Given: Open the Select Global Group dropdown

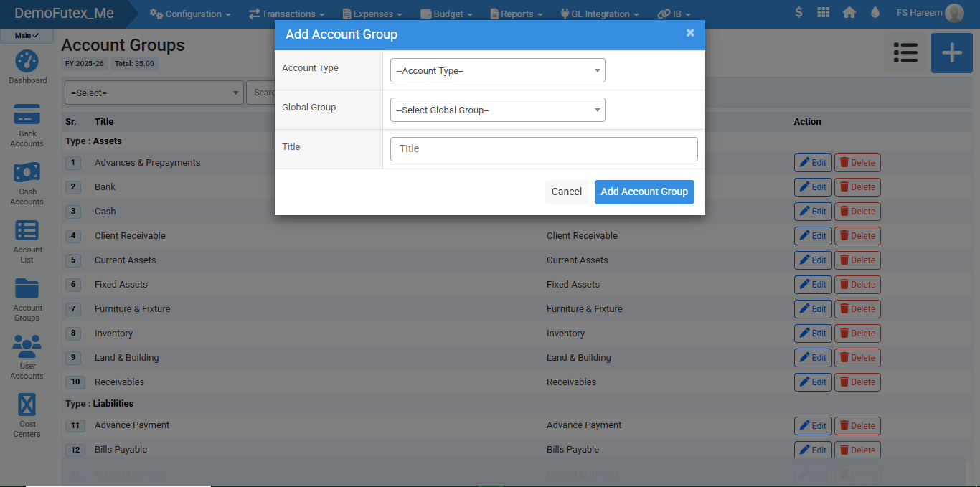Looking at the screenshot, I should 497,110.
